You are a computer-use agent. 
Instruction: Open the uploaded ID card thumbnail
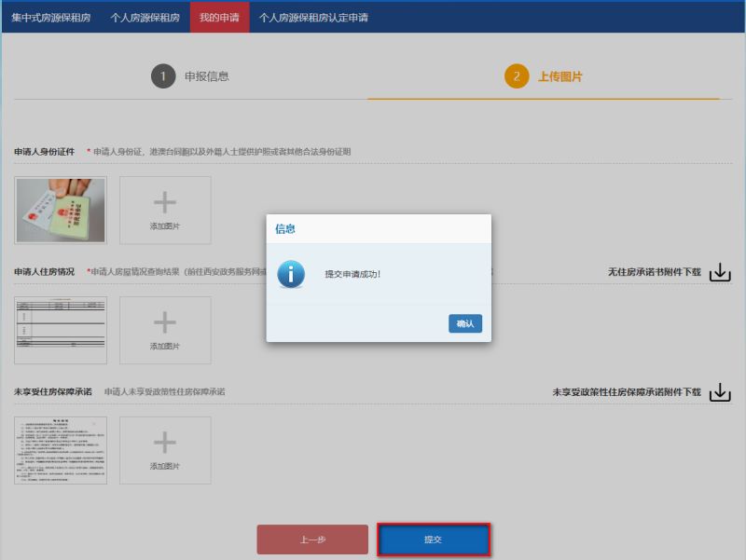(x=61, y=210)
